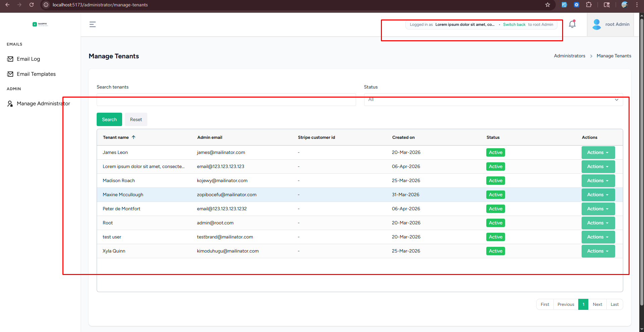Open the notifications bell
Screen dimensions: 644x332
click(x=572, y=24)
